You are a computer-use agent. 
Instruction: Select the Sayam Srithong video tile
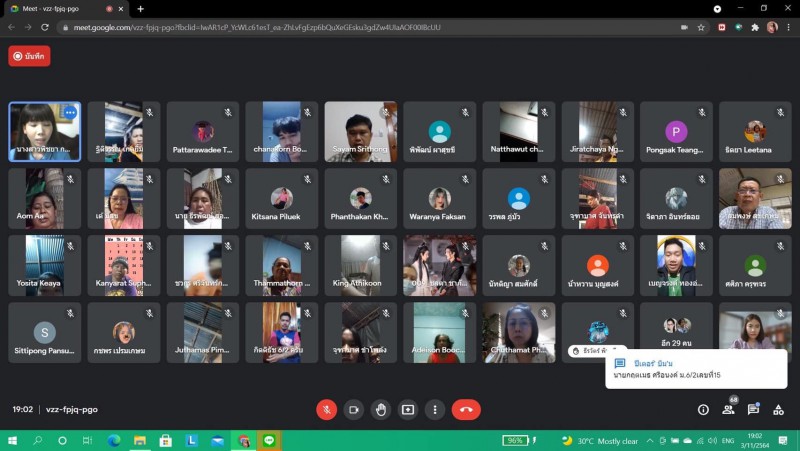(360, 131)
